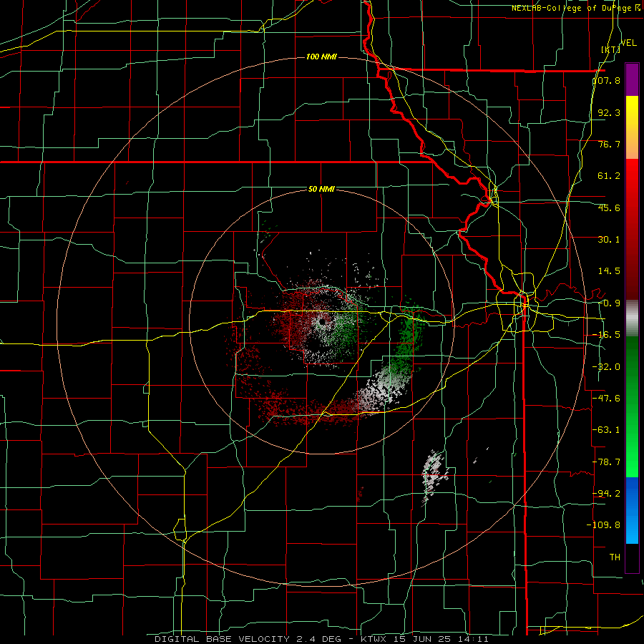
Task: Click the 45.6 legend value
Action: (609, 208)
